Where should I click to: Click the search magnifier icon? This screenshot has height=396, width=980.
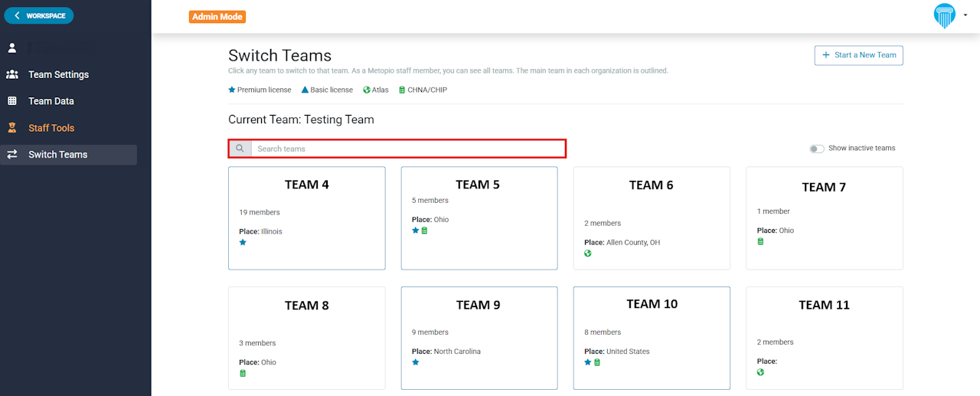(240, 149)
